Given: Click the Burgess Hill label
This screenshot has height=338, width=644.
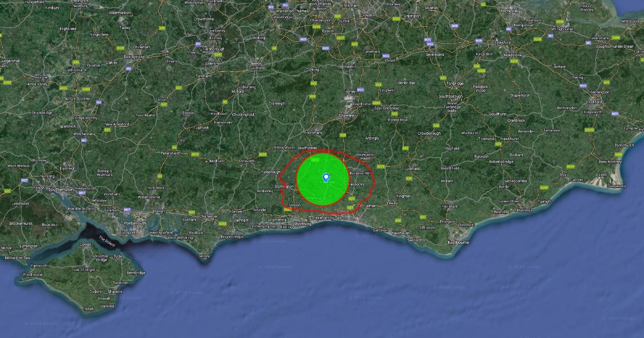Looking at the screenshot, I should tap(360, 173).
